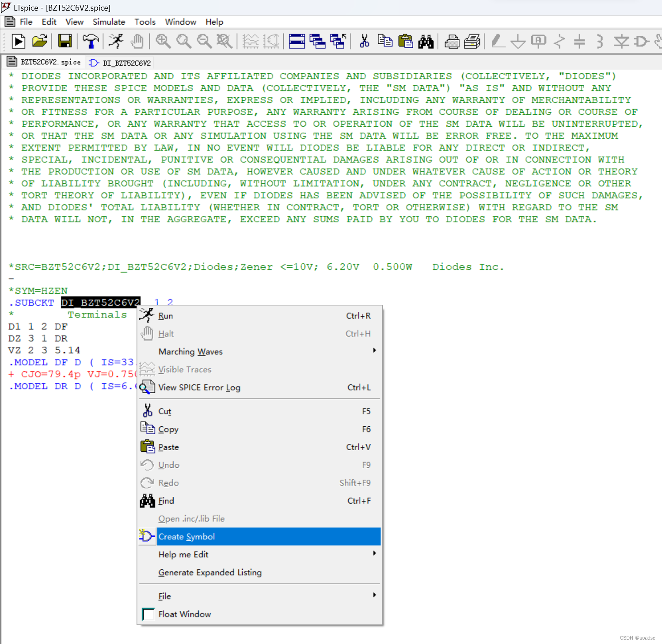This screenshot has height=644, width=662.
Task: Switch to the BZT52C6V2.spice tab
Action: (x=44, y=62)
